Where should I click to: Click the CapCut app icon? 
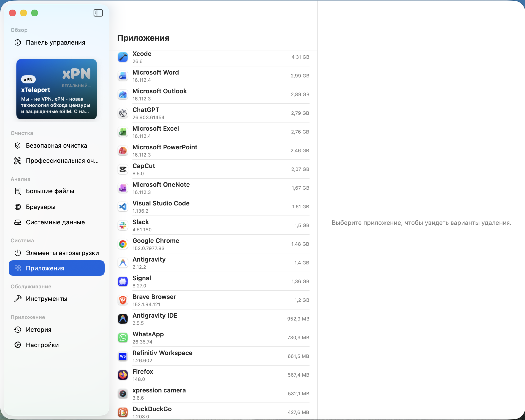[123, 169]
